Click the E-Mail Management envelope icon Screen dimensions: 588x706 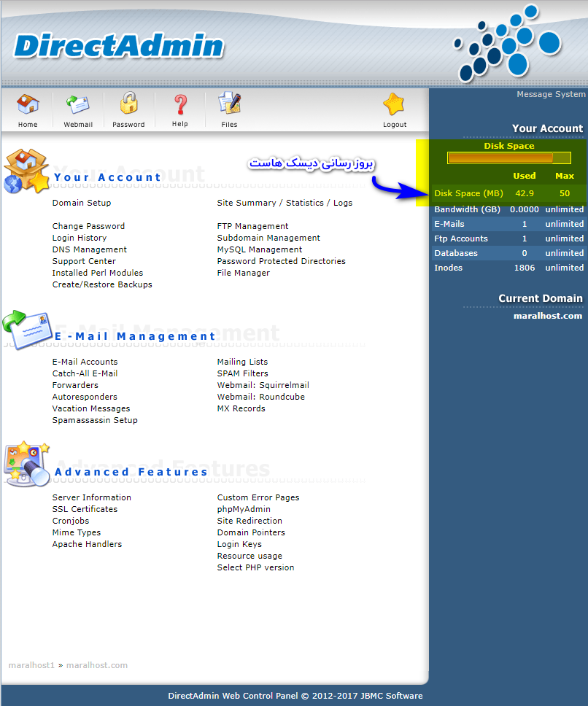click(x=27, y=330)
